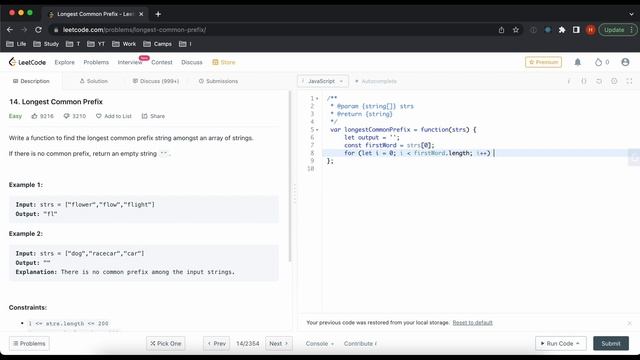Click the Premium button
Screen dimensions: 640x360
pyautogui.click(x=543, y=62)
